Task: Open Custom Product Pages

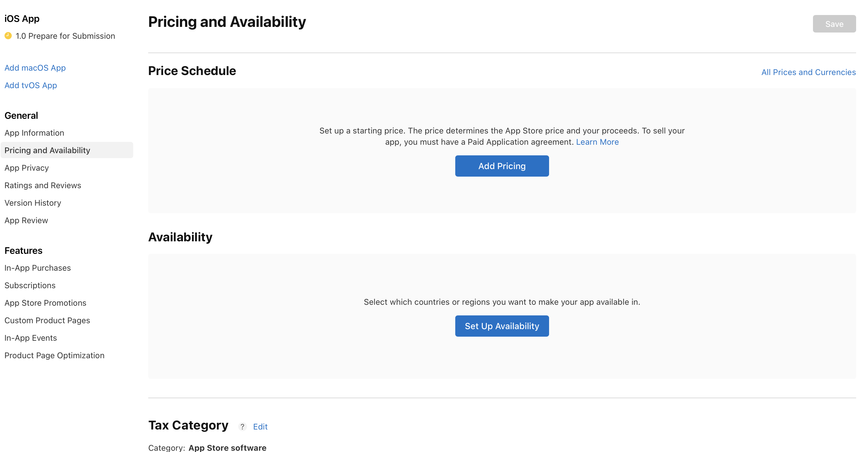Action: (47, 320)
